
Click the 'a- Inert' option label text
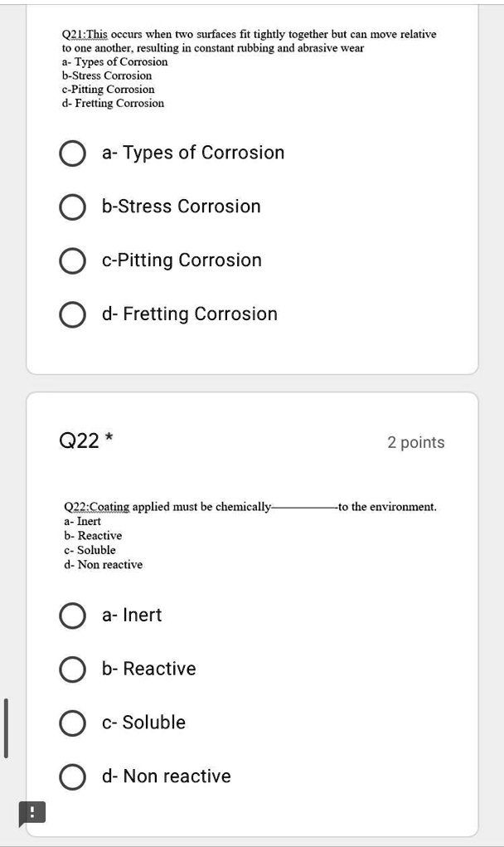[x=132, y=616]
